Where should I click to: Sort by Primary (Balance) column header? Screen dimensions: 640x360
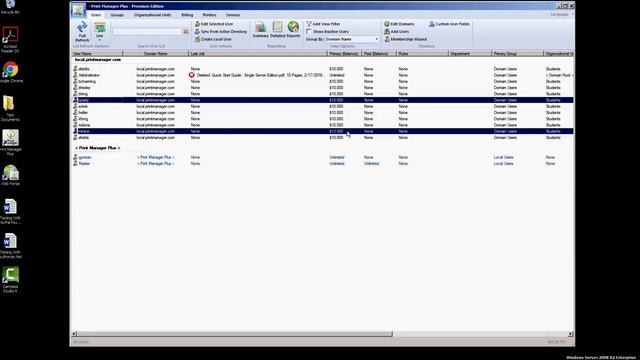point(344,53)
